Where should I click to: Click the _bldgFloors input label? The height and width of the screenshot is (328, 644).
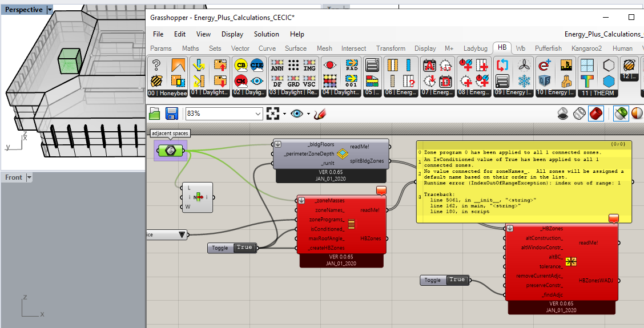pyautogui.click(x=321, y=144)
